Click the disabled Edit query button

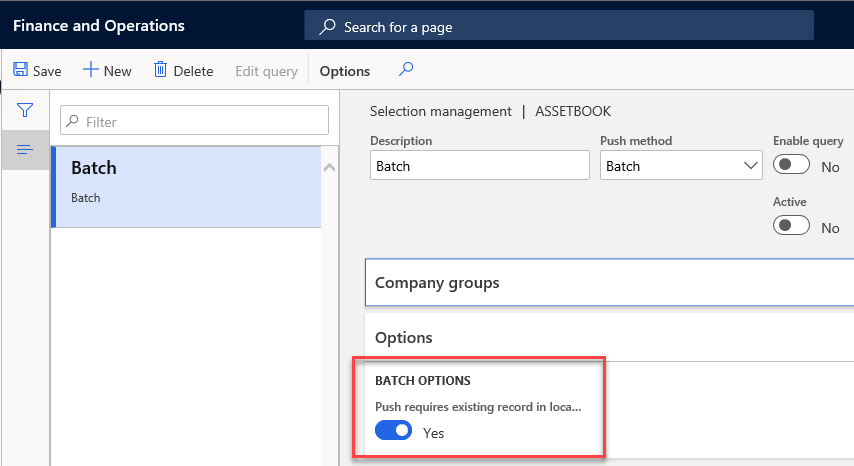(266, 71)
